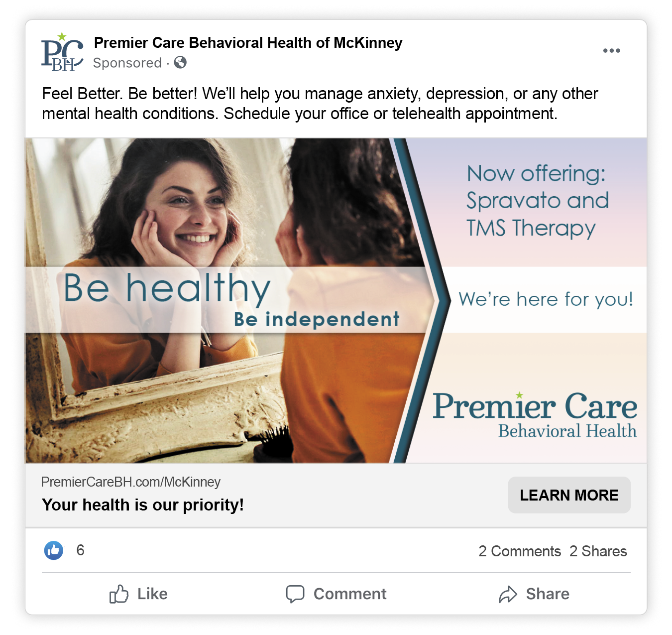View the 2 Comments
The width and height of the screenshot is (672, 635).
520,551
